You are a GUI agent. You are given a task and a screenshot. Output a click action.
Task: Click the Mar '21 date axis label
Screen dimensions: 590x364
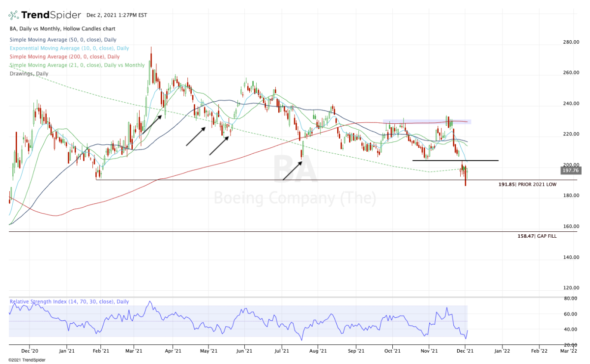tap(134, 351)
